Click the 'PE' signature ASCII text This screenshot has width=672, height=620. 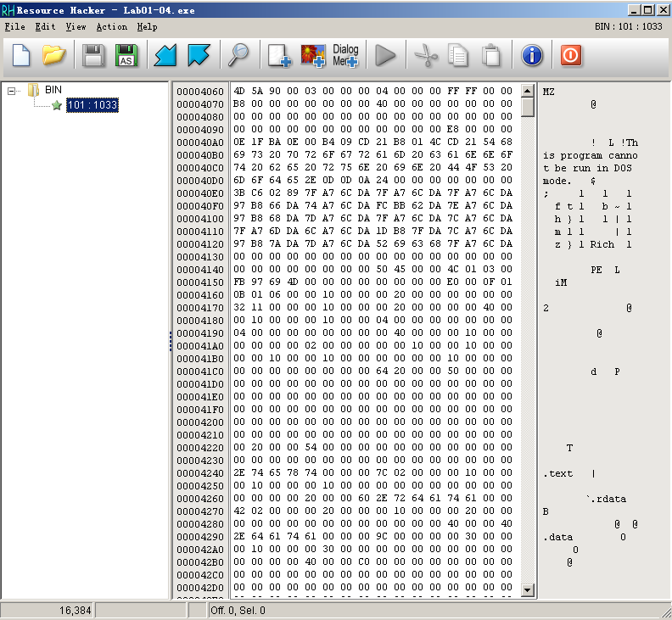click(x=596, y=270)
